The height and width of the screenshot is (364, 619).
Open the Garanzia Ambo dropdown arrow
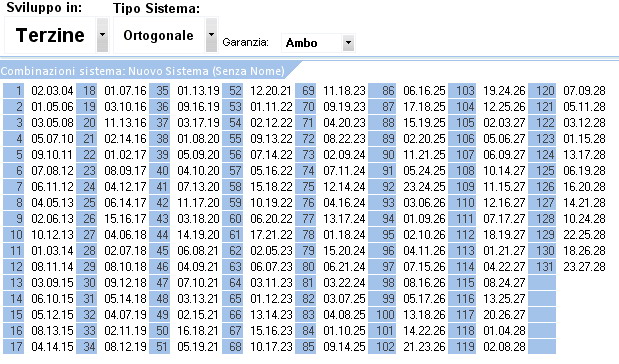(348, 43)
